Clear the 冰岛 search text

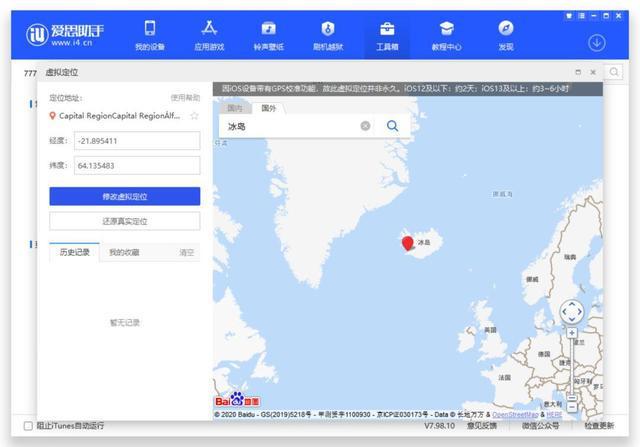pyautogui.click(x=365, y=126)
